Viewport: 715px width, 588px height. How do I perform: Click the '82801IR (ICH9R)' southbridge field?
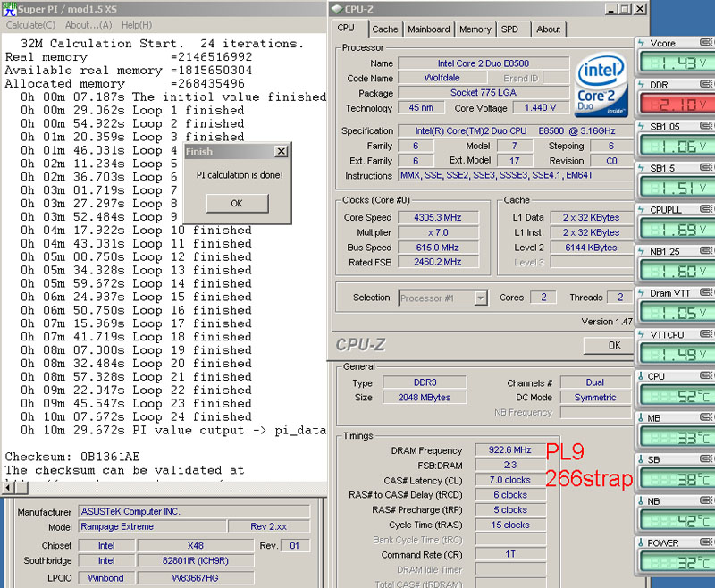[196, 560]
